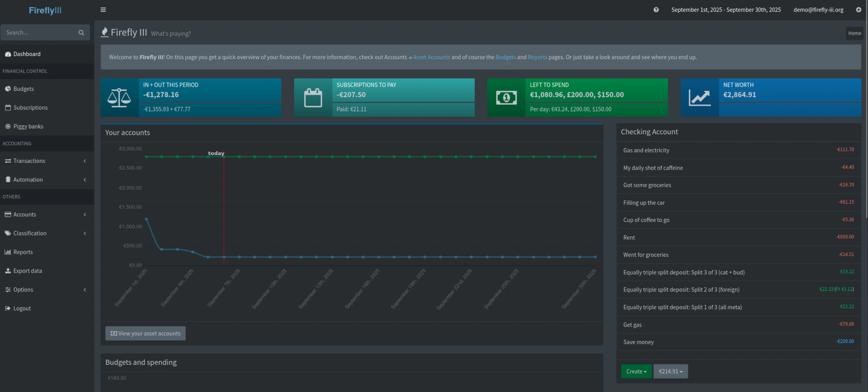Screen dimensions: 868x392
Task: Expand the Options submenu chevron
Action: coord(85,290)
